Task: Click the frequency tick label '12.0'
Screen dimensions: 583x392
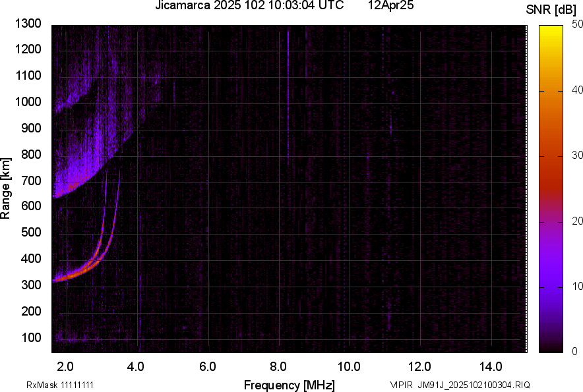Action: 419,367
